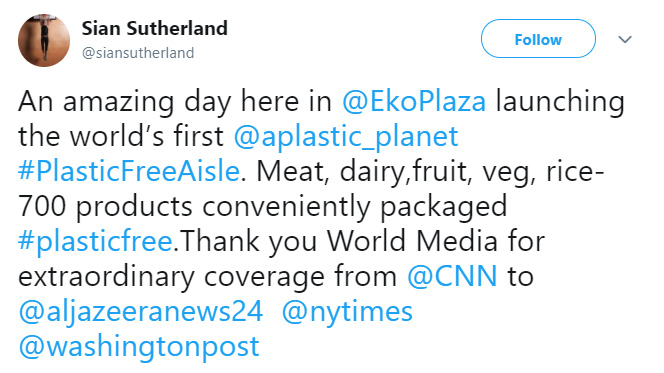Click the text 'extraordinary coverage from'

pyautogui.click(x=208, y=276)
